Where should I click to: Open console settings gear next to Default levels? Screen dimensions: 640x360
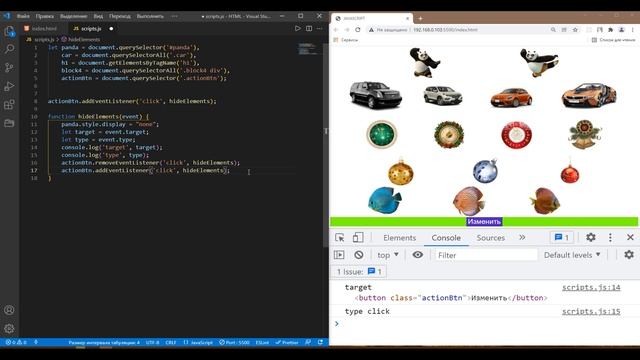pyautogui.click(x=629, y=255)
